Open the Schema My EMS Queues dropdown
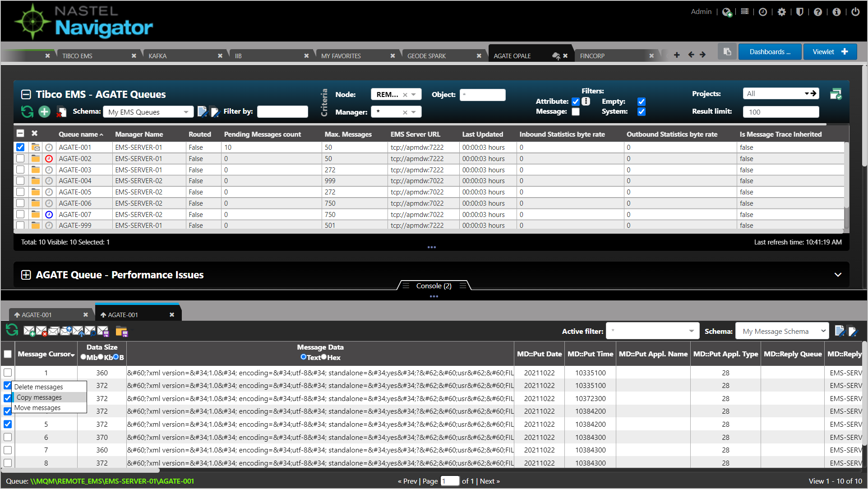This screenshot has width=868, height=489. tap(148, 112)
